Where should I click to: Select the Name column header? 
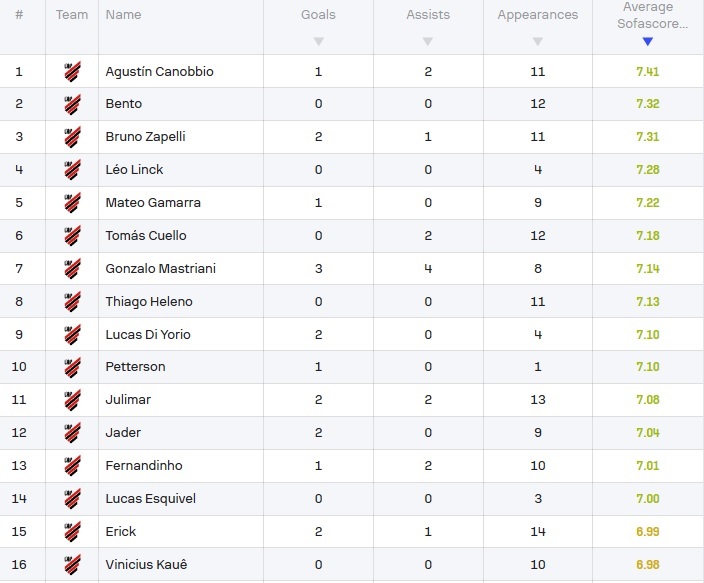click(x=123, y=15)
